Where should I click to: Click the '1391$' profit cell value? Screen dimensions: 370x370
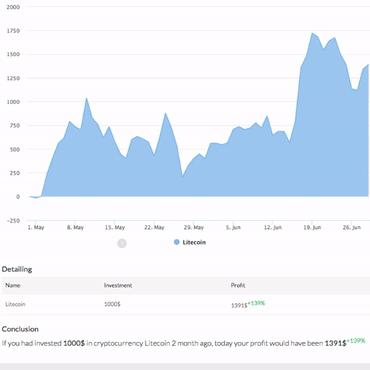pyautogui.click(x=239, y=305)
